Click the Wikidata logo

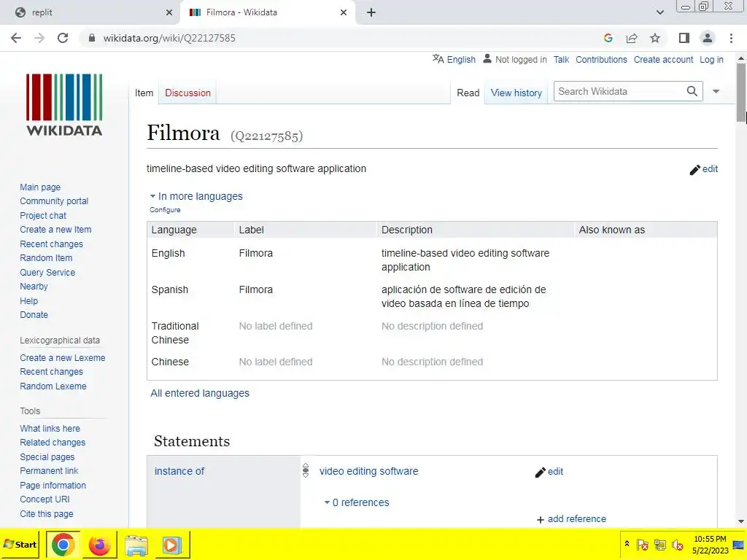pos(64,105)
